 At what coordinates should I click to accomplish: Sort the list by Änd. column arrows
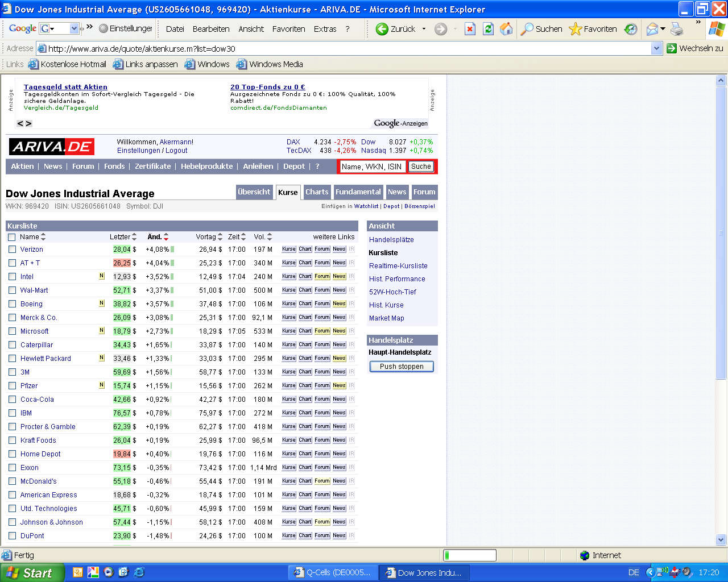click(x=166, y=237)
